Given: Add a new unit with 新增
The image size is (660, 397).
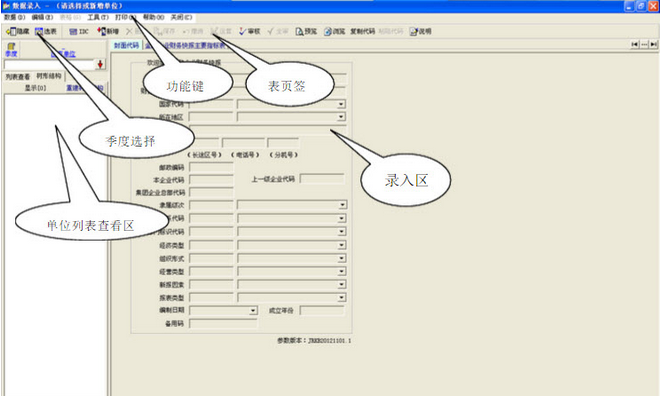Looking at the screenshot, I should pos(108,32).
